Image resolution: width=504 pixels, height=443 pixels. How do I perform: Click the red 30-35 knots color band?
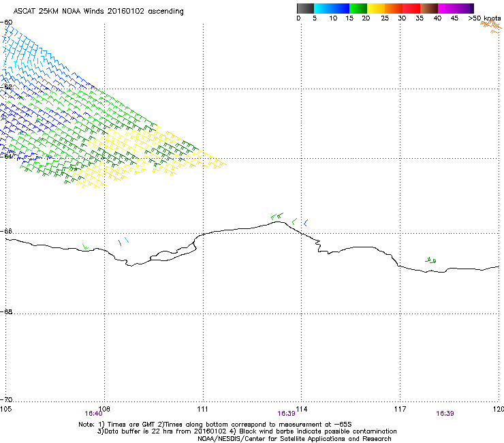pyautogui.click(x=411, y=8)
